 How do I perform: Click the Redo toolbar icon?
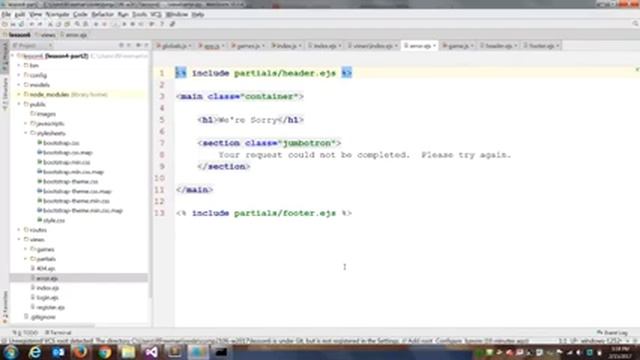pyautogui.click(x=40, y=24)
